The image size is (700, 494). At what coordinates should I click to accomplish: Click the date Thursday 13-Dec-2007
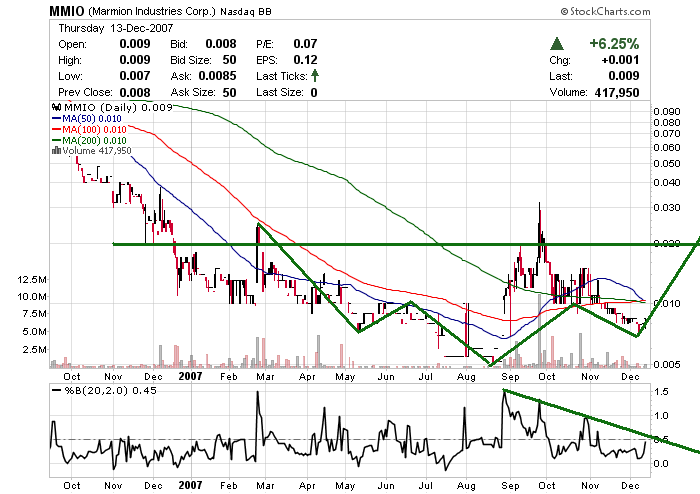pos(116,28)
